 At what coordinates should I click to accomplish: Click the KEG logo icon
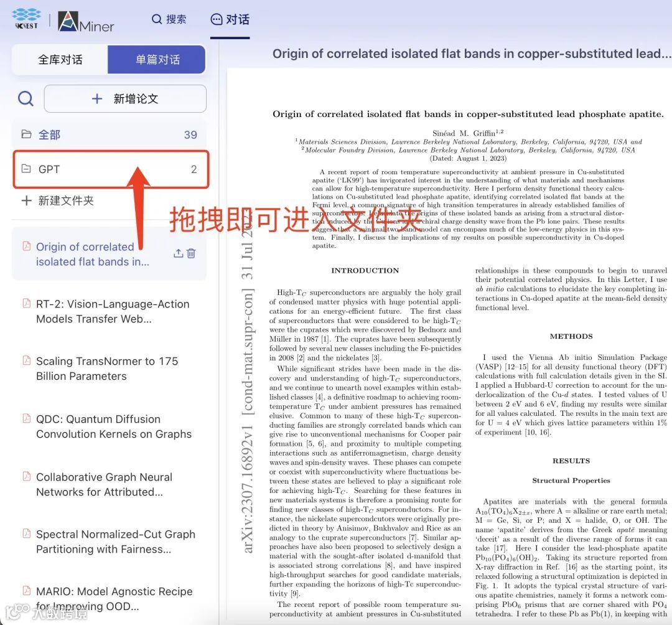pyautogui.click(x=26, y=19)
